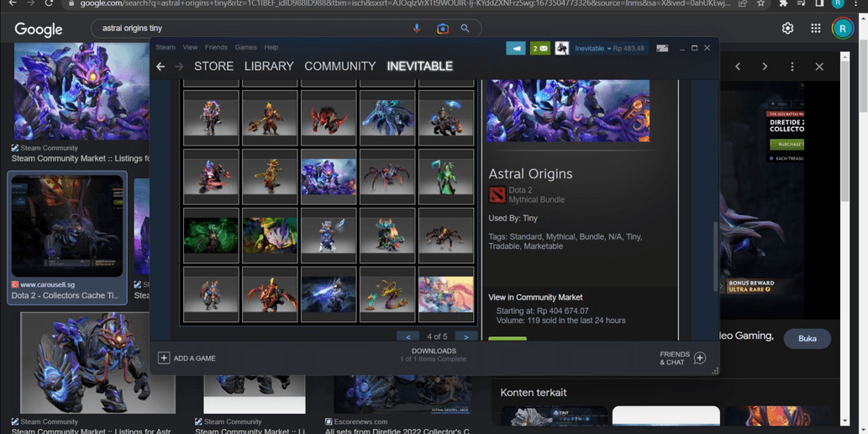Switch to the LIBRARY tab
Viewport: 868px width, 434px height.
coord(269,66)
